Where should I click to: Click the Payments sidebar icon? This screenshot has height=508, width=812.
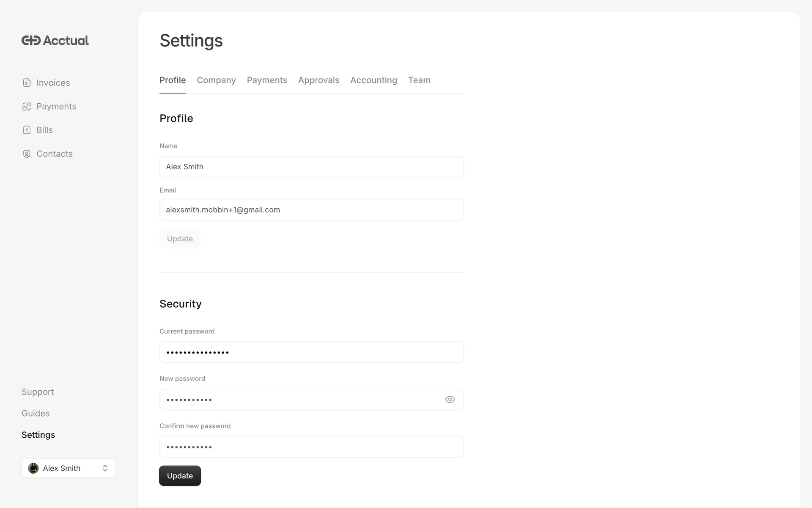(x=27, y=106)
